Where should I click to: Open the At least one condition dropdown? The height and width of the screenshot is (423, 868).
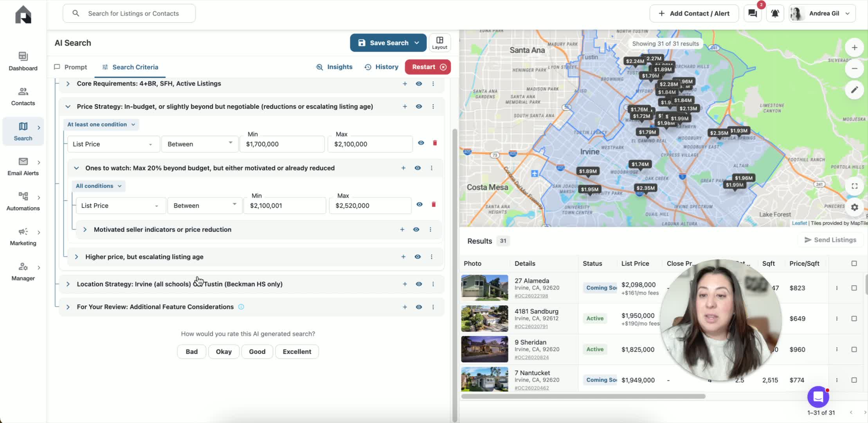tap(101, 125)
